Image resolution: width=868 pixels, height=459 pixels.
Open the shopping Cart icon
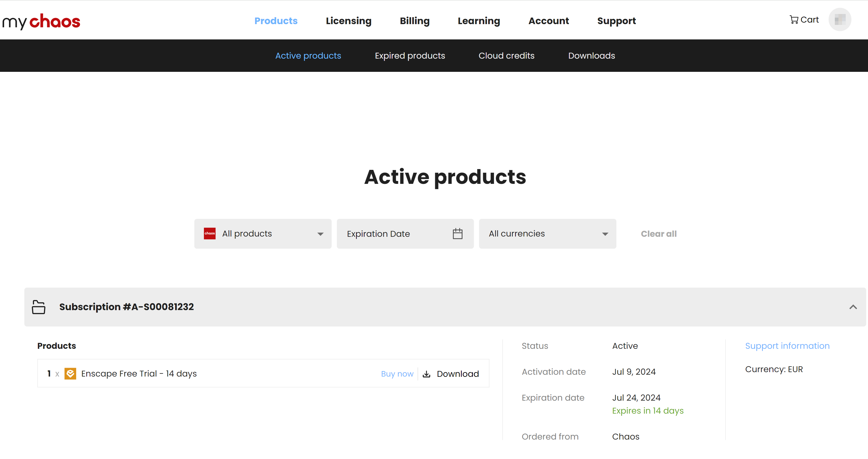click(794, 20)
